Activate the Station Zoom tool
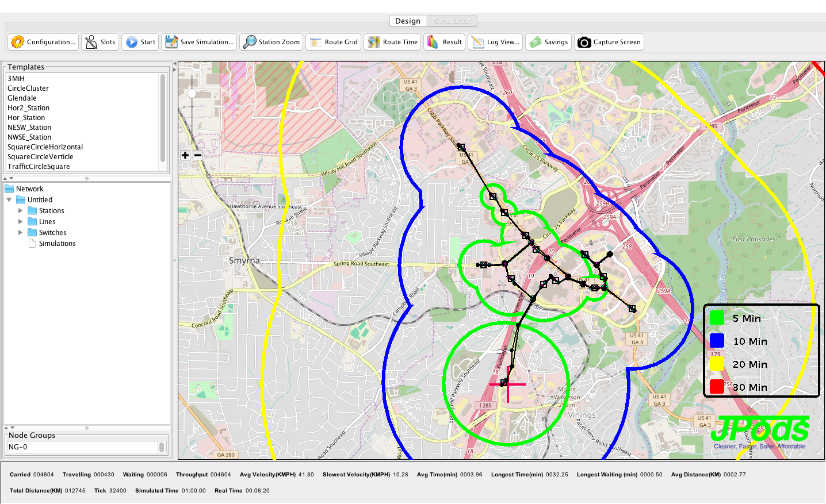The width and height of the screenshot is (826, 504). tap(272, 42)
